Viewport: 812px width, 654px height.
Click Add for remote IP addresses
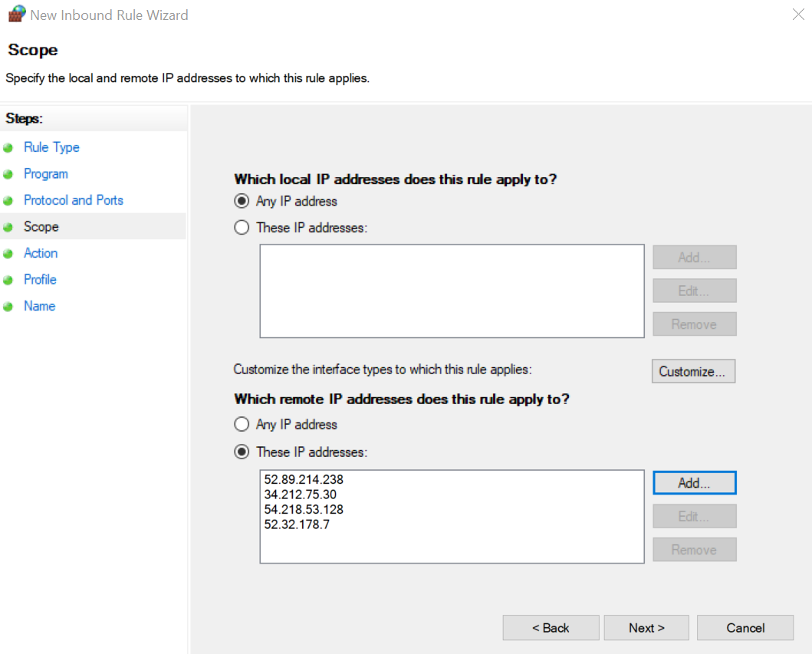pos(694,482)
